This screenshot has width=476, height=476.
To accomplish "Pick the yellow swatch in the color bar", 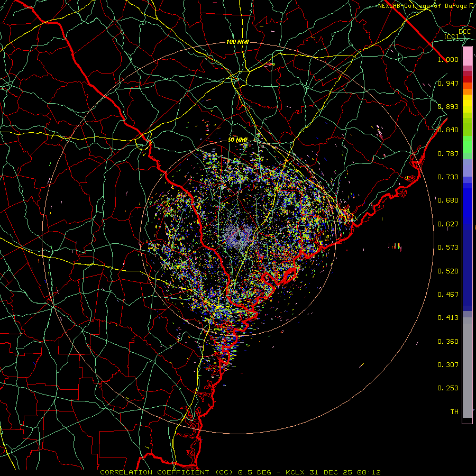I will (467, 104).
